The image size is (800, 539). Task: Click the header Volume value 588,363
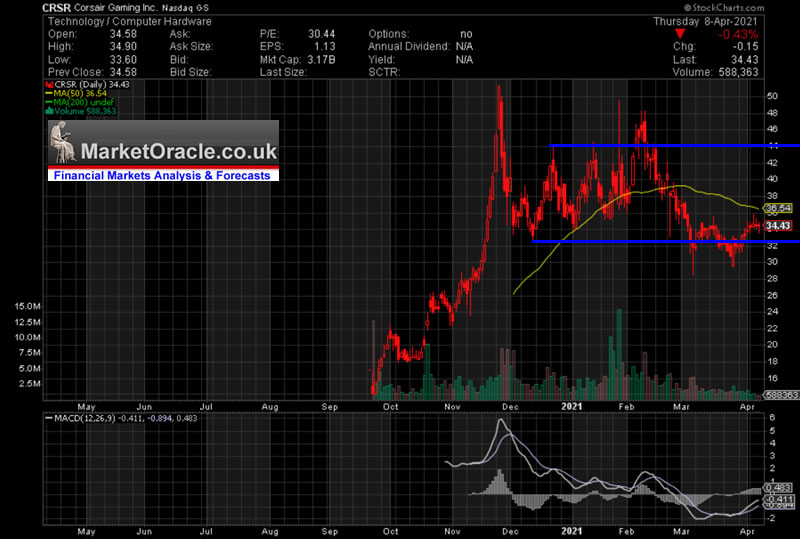pos(738,72)
